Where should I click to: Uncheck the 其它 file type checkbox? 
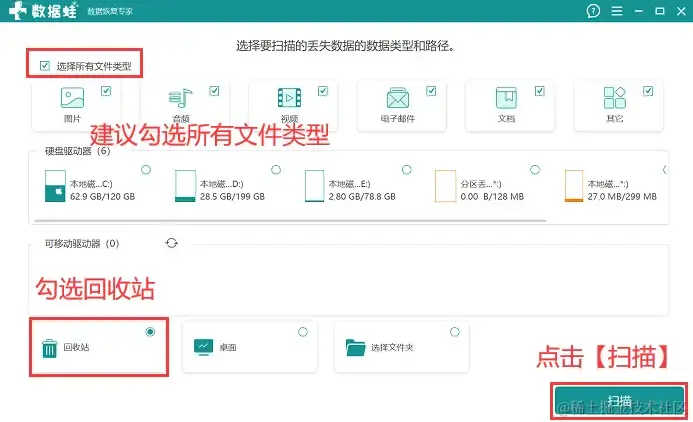click(x=648, y=91)
